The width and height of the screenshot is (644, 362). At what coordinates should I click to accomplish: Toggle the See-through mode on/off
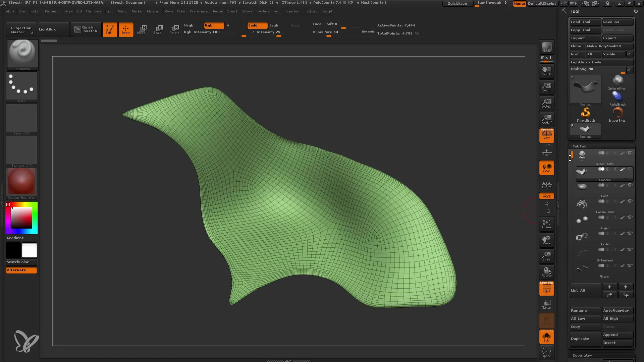click(492, 3)
